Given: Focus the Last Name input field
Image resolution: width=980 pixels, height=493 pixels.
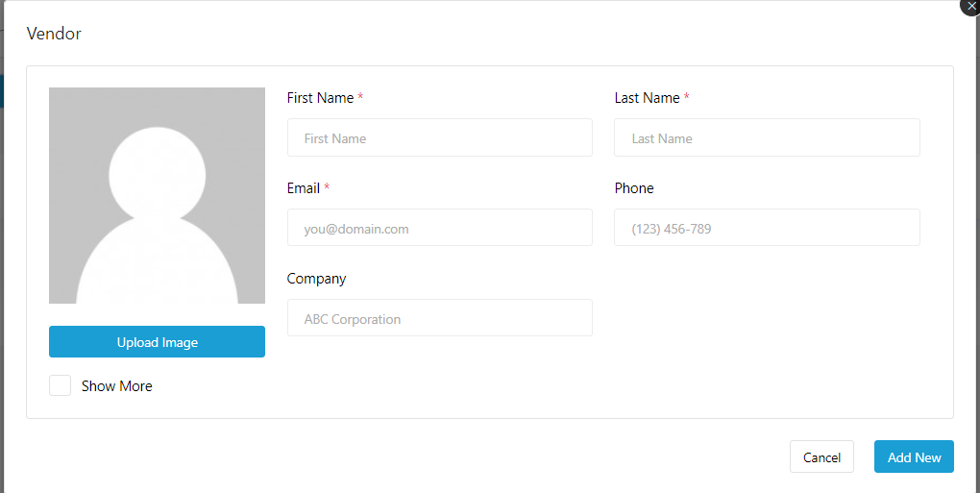Looking at the screenshot, I should pos(767,138).
